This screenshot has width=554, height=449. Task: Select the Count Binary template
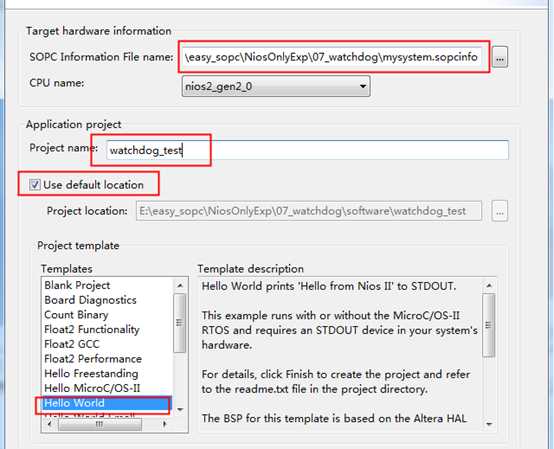pos(107,314)
